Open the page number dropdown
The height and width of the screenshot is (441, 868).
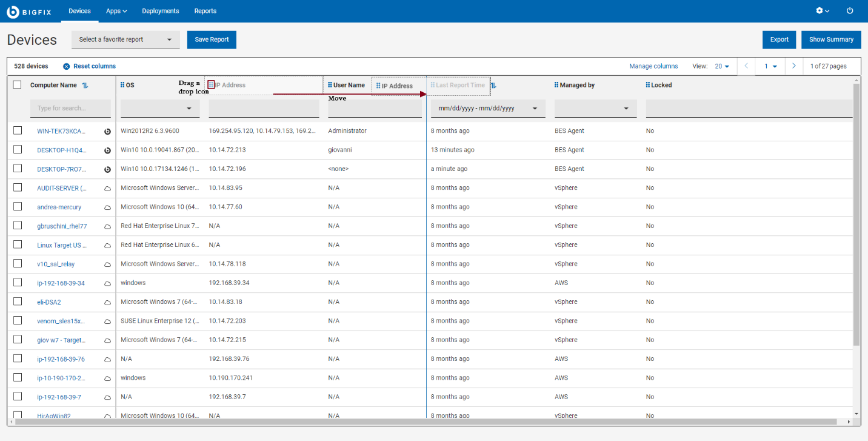point(770,66)
